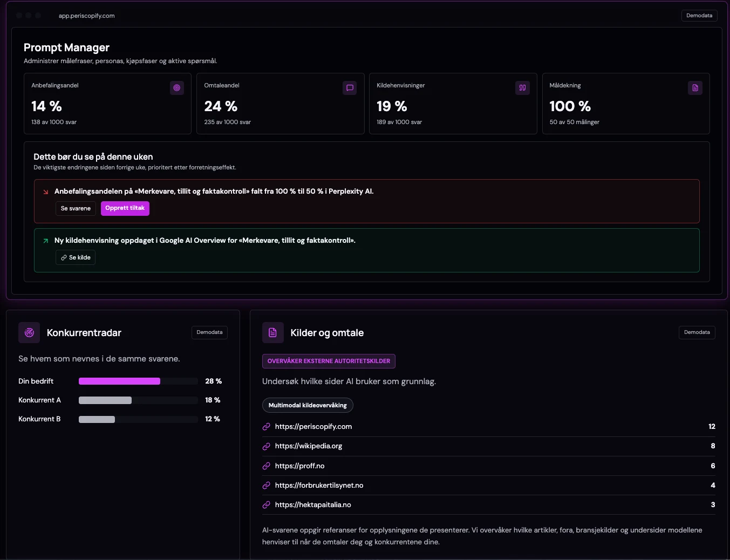This screenshot has width=730, height=560.
Task: Open the Se svarene button
Action: pyautogui.click(x=76, y=208)
